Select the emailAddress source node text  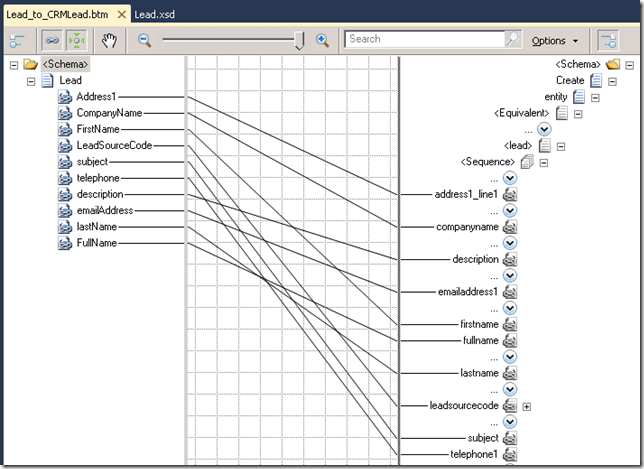pos(105,211)
